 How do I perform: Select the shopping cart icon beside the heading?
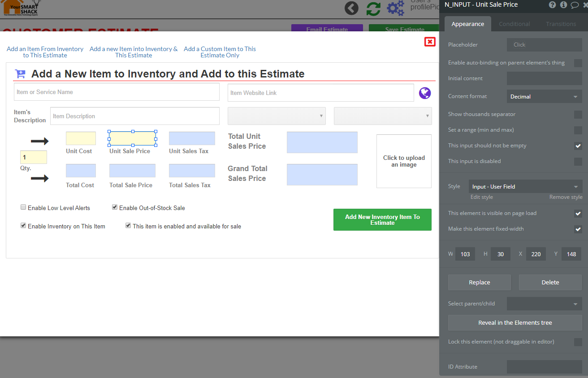click(20, 74)
